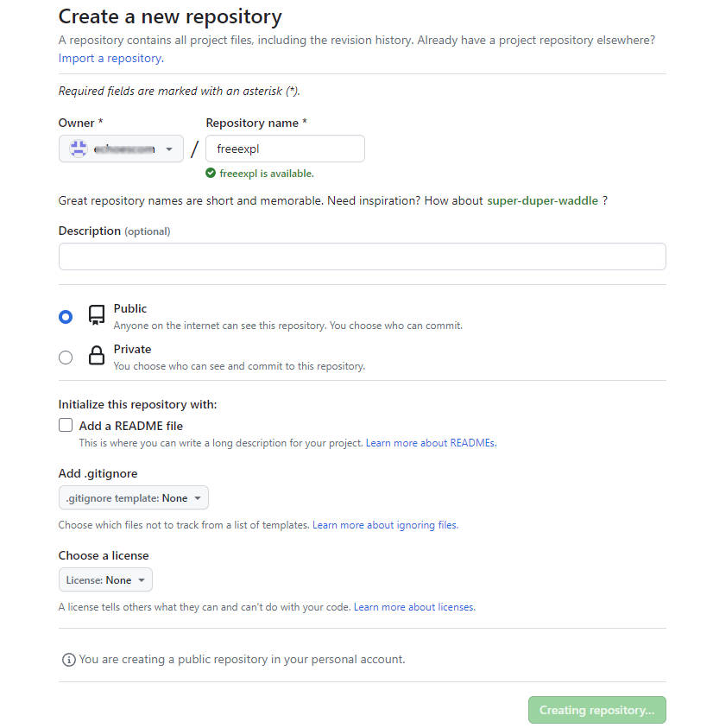Focus the Repository name input field
The width and height of the screenshot is (713, 728).
coord(285,149)
